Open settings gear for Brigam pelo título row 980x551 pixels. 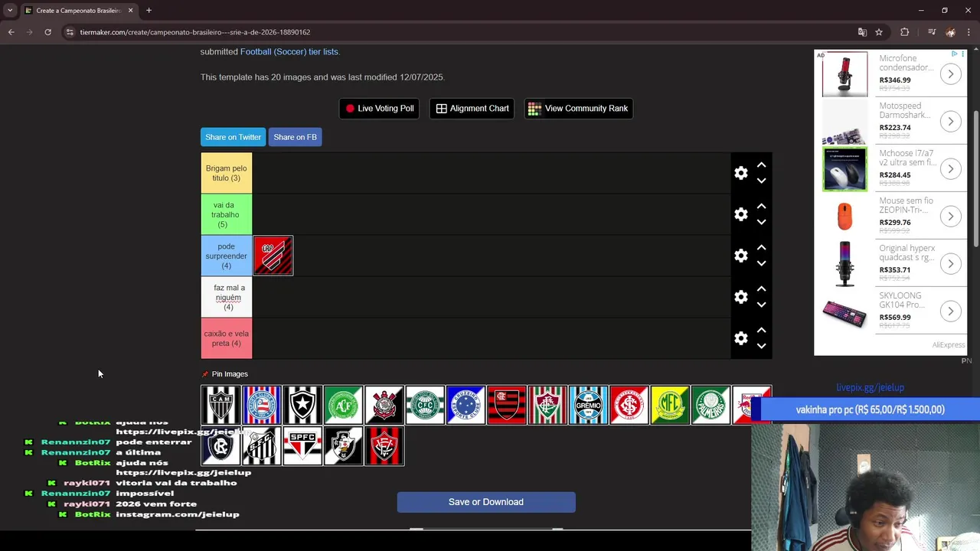[740, 173]
